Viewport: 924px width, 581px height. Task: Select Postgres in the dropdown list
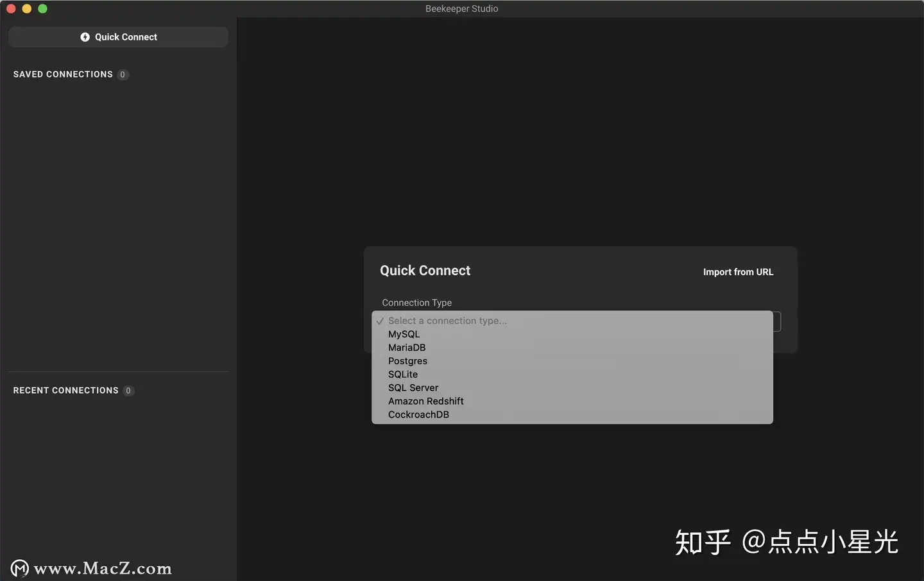[x=572, y=361]
